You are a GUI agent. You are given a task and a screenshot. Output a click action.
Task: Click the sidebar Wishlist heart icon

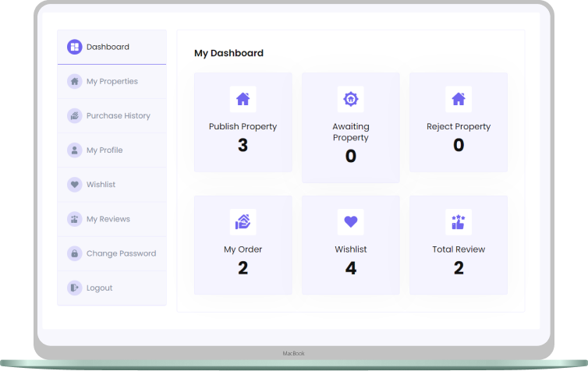point(75,185)
